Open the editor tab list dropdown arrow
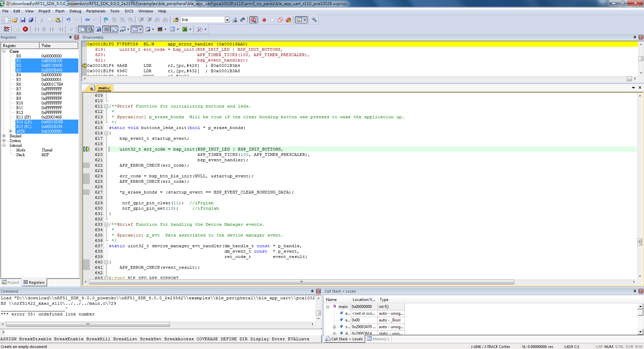The image size is (644, 349). 633,88
